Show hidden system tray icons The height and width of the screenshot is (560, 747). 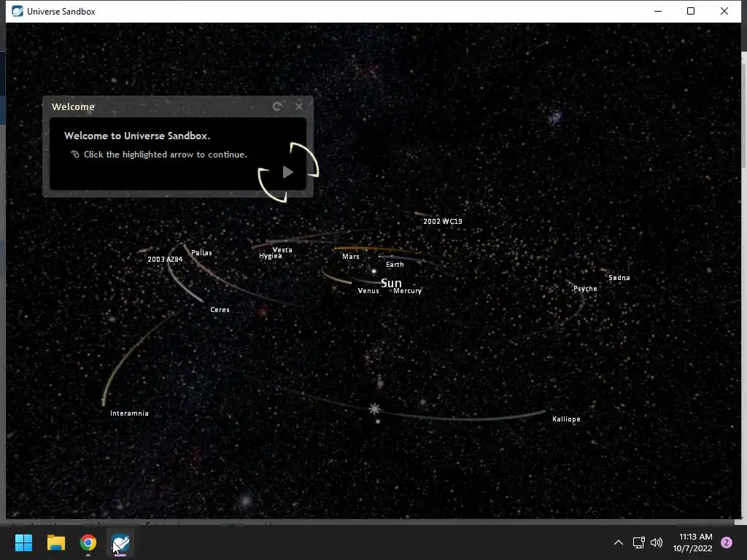tap(619, 542)
